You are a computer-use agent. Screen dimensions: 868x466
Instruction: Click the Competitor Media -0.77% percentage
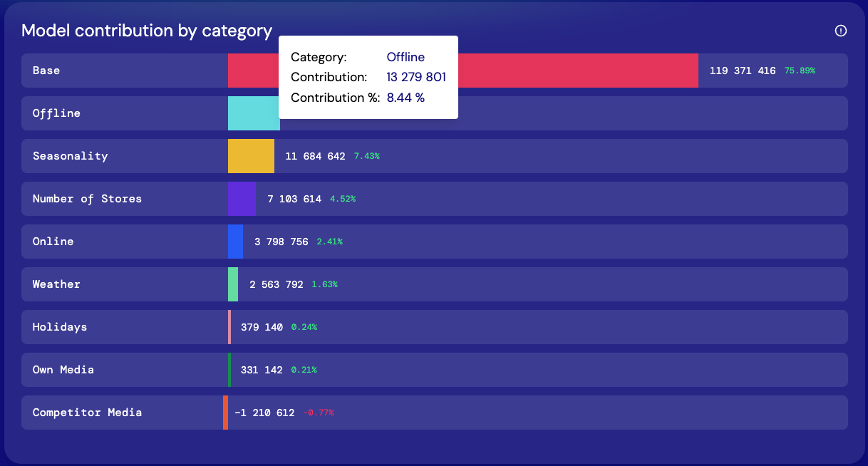coord(318,413)
